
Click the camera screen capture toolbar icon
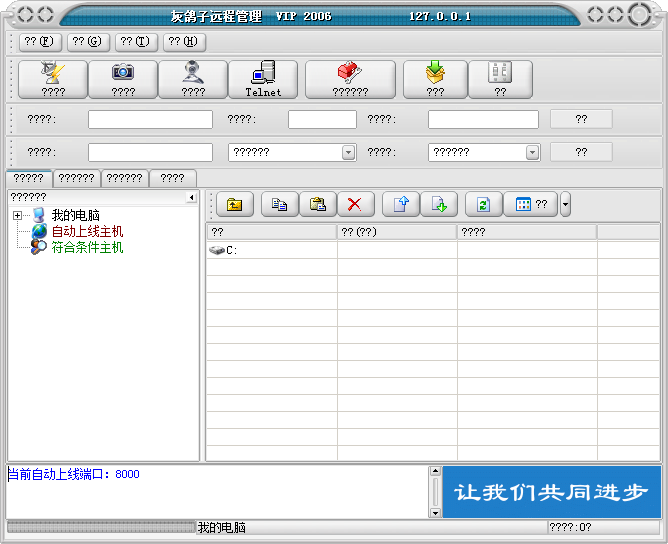pyautogui.click(x=123, y=79)
